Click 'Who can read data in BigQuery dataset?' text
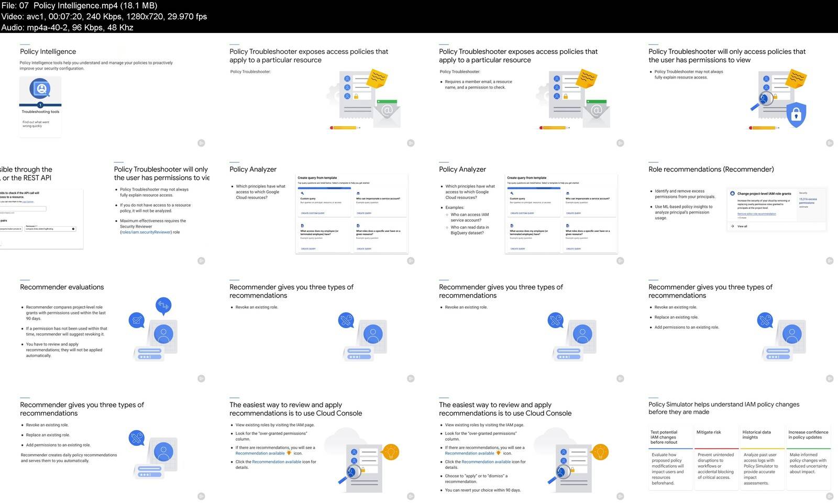838x504 pixels. (x=469, y=230)
